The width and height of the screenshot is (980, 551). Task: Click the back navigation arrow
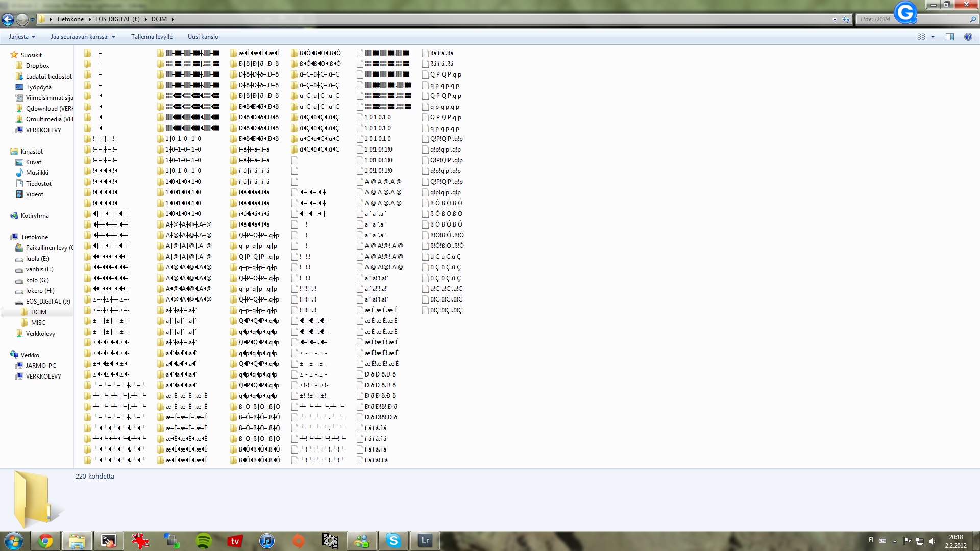click(x=8, y=19)
